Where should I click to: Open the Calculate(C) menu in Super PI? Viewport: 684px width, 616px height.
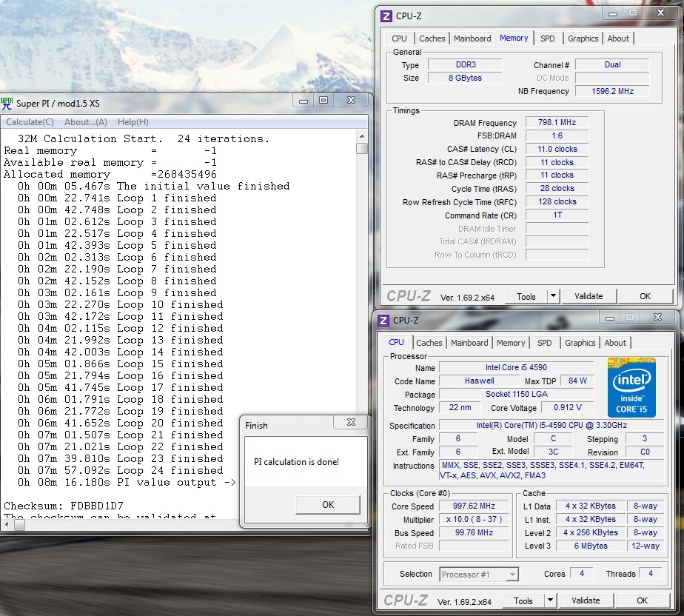point(30,122)
